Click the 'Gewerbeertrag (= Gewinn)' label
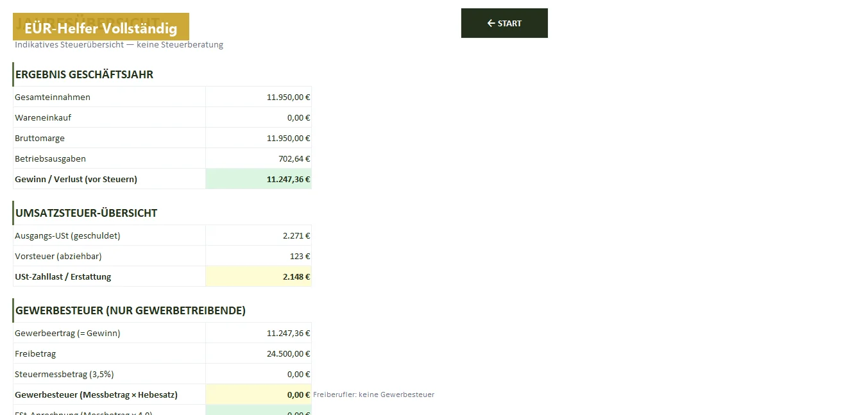This screenshot has width=868, height=415. (67, 334)
